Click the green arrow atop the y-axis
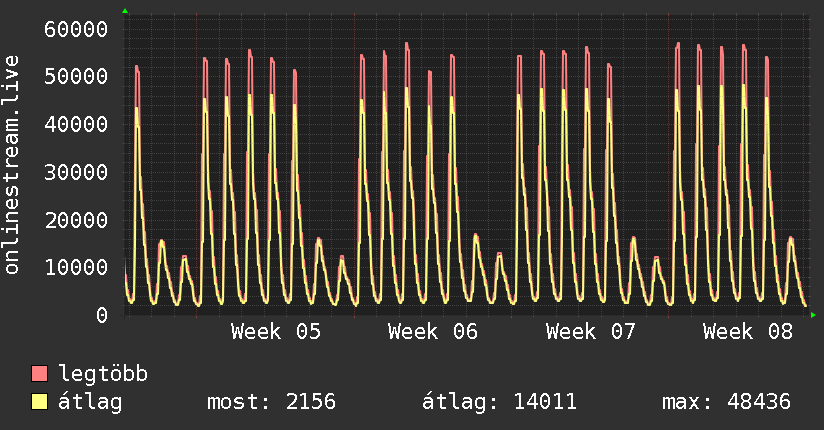824x430 pixels. (125, 11)
